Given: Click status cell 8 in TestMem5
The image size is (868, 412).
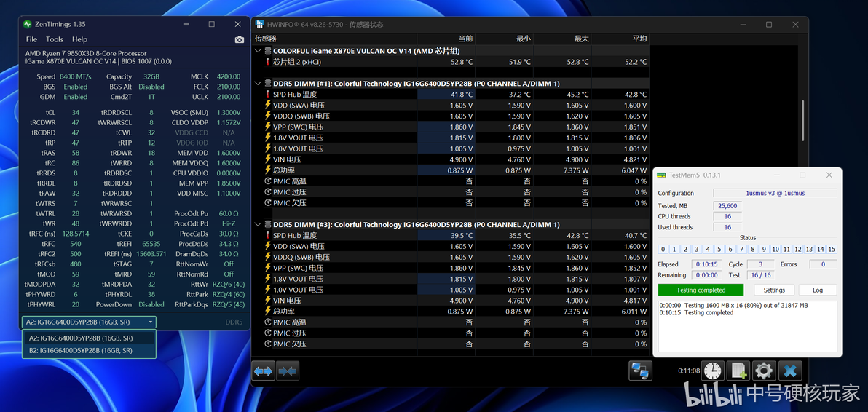Looking at the screenshot, I should (752, 250).
